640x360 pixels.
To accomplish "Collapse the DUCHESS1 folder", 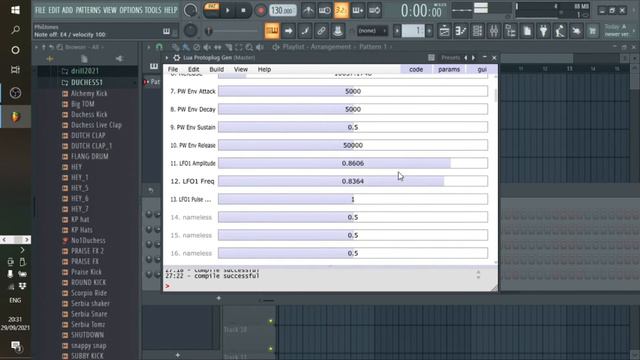I will click(x=87, y=82).
